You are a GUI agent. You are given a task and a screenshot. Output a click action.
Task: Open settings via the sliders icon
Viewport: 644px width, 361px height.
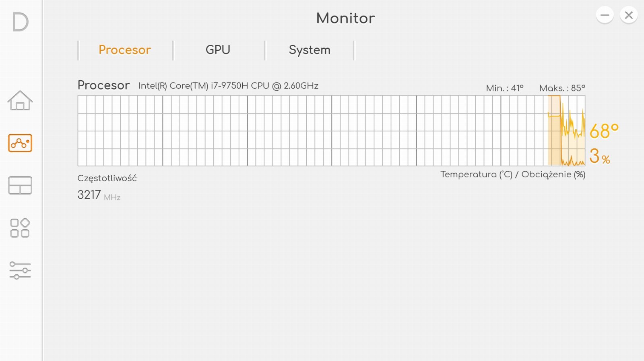coord(20,270)
